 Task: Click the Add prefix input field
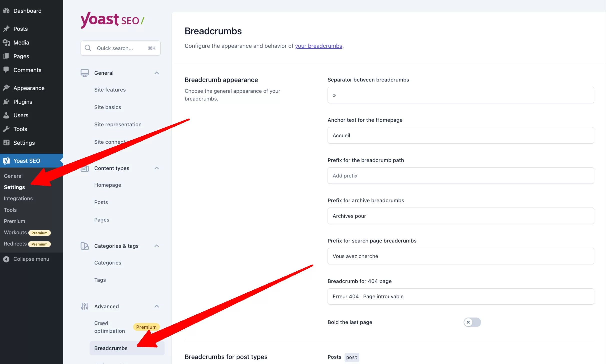click(x=460, y=175)
